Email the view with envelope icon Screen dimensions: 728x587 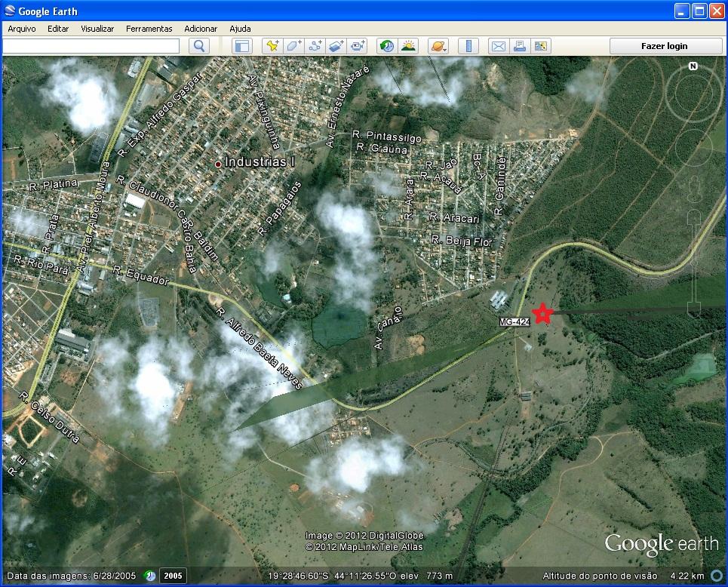coord(498,46)
